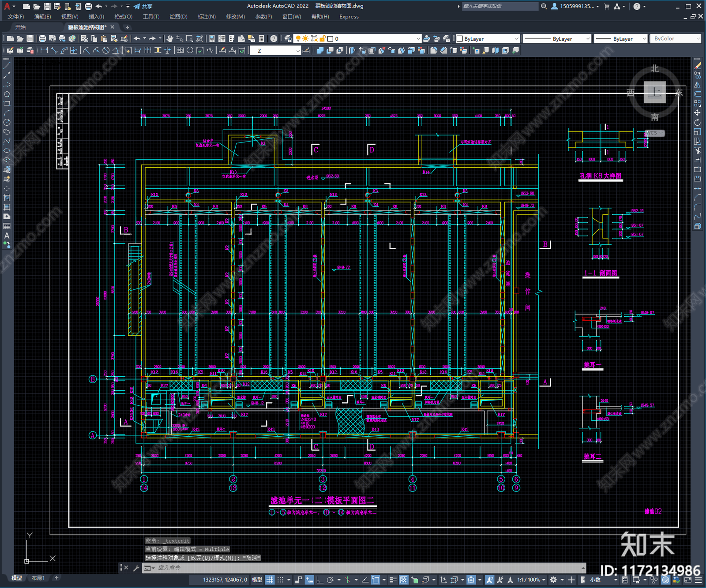Click the Plot printer icon in standard toolbar
This screenshot has width=706, height=588.
[42, 39]
